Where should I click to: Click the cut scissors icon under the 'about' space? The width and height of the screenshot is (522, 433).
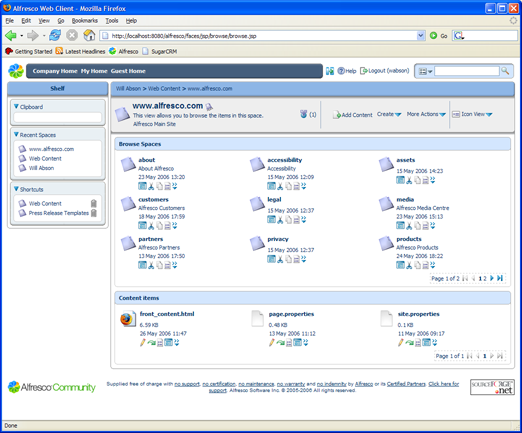pos(151,186)
